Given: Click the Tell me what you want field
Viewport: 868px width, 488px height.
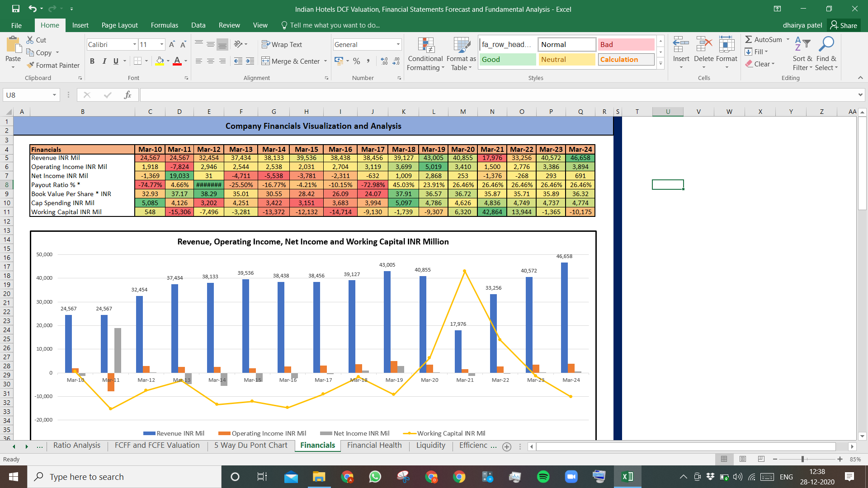Looking at the screenshot, I should click(x=330, y=25).
